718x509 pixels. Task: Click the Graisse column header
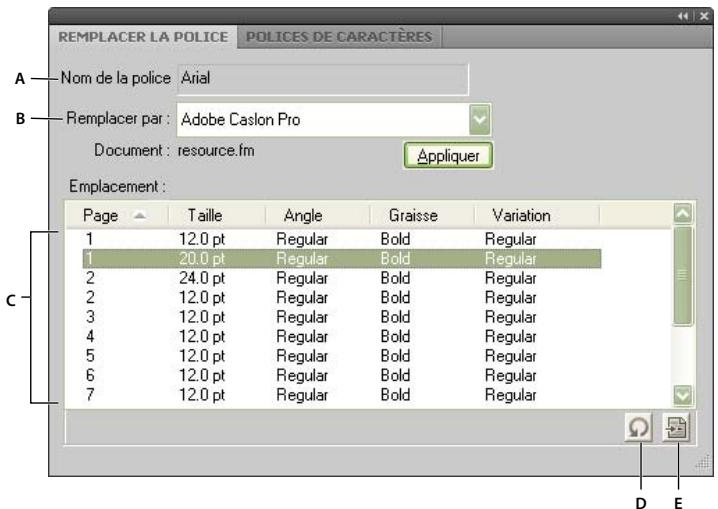422,216
